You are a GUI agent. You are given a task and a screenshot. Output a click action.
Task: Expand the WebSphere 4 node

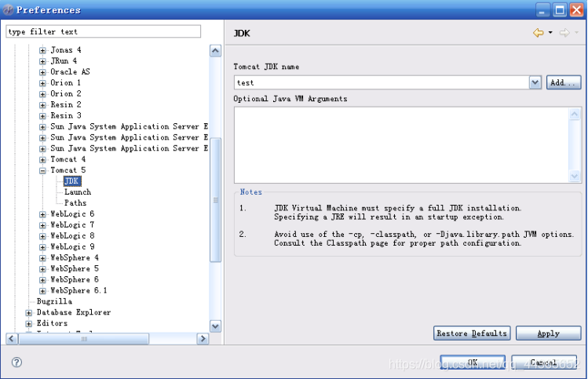42,258
